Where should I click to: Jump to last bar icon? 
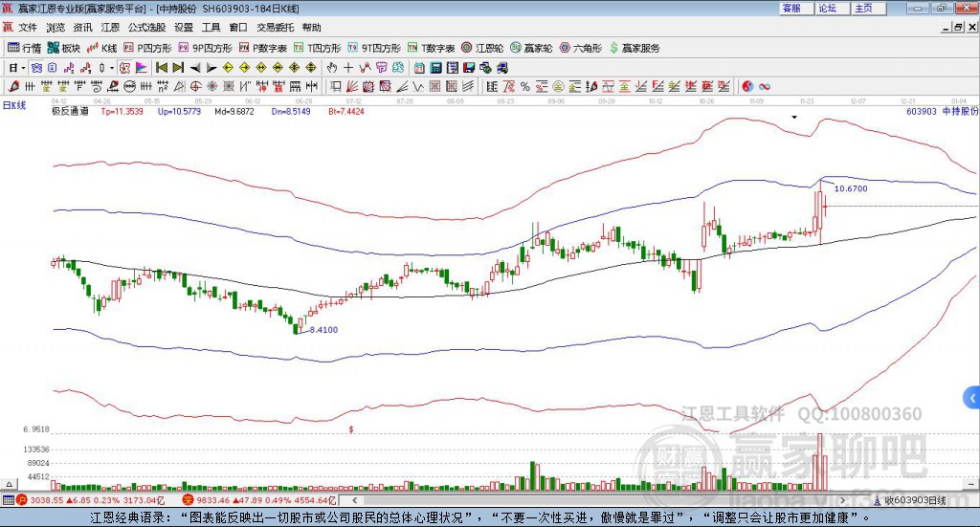pyautogui.click(x=178, y=68)
